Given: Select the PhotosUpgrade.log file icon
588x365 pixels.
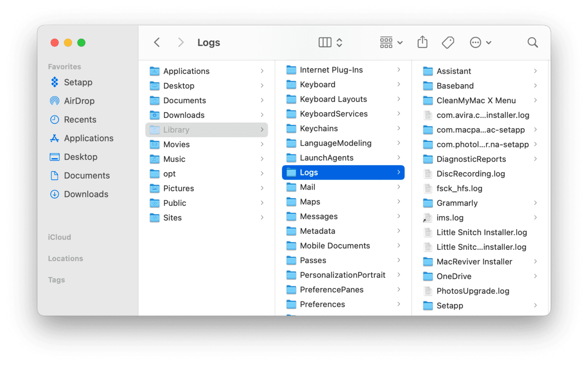Looking at the screenshot, I should tap(428, 291).
